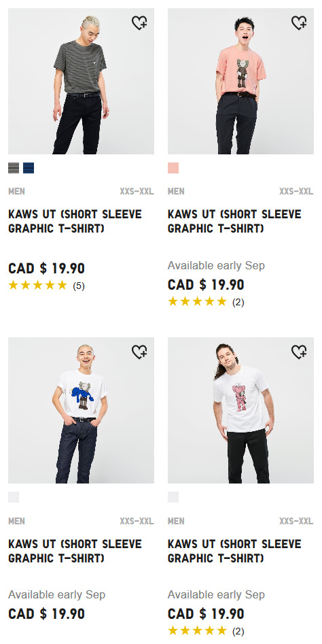Wishlist the white shirt with blue figure
This screenshot has height=644, width=322.
click(x=139, y=352)
